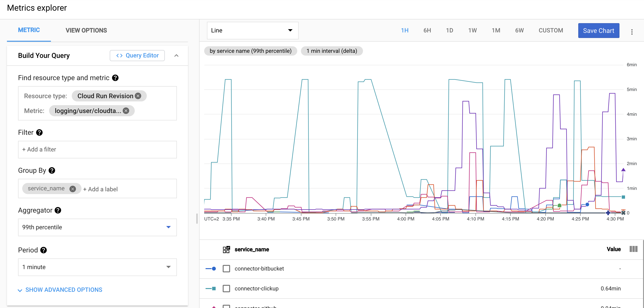
Task: Toggle the connector-clickup checkbox
Action: 226,288
